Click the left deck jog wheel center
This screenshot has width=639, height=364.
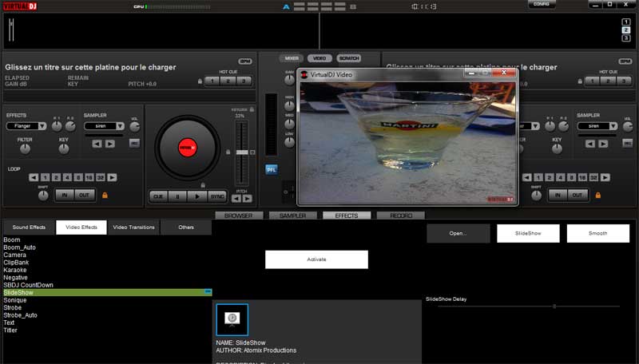[x=186, y=147]
